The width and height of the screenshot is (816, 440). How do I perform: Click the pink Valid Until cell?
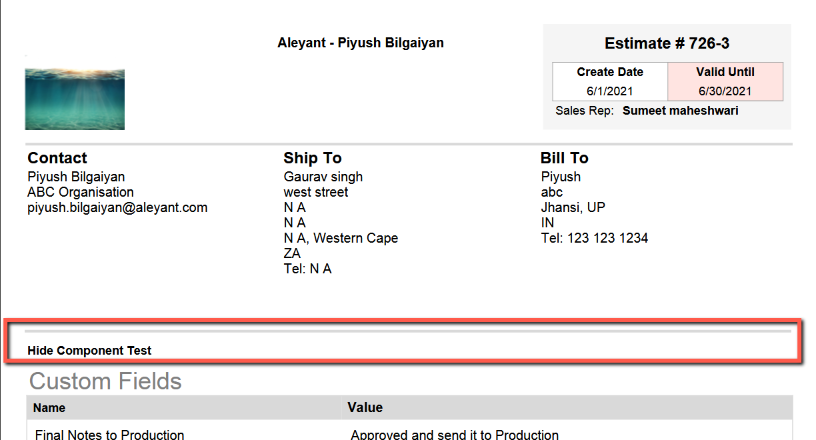pyautogui.click(x=725, y=81)
